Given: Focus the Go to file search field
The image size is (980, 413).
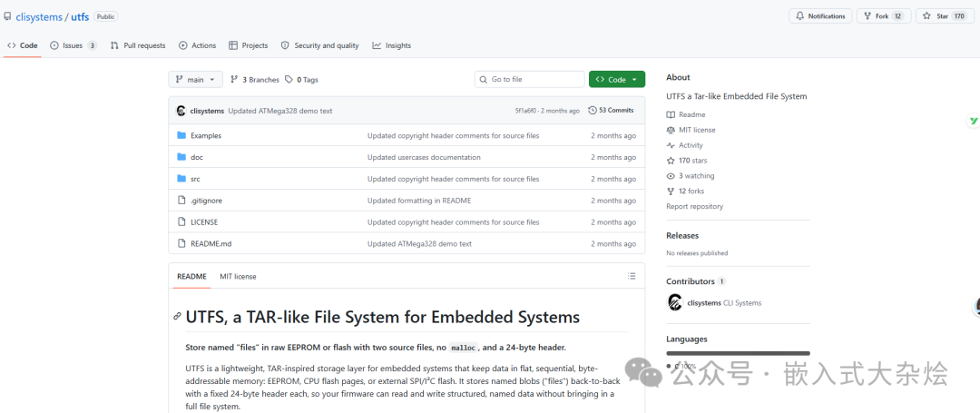Looking at the screenshot, I should click(x=529, y=79).
